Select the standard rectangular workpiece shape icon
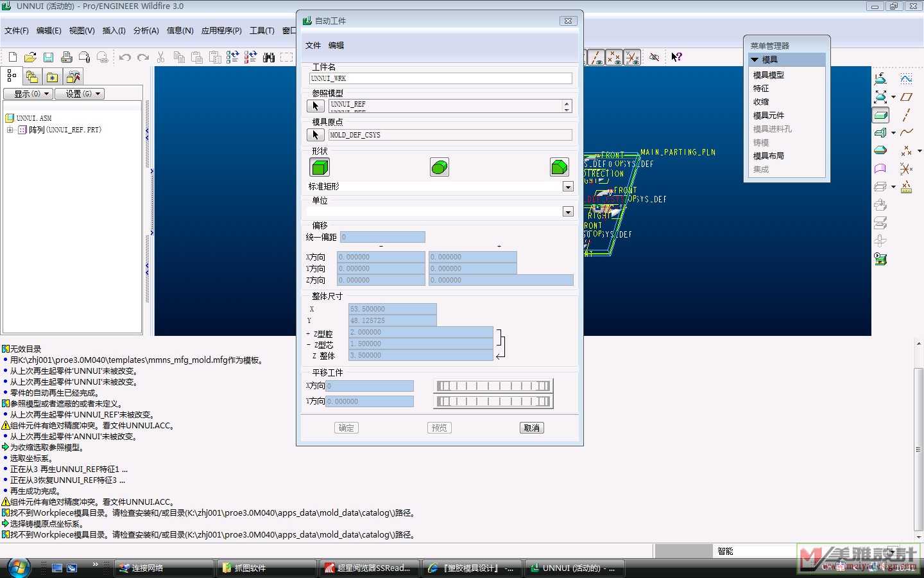 pyautogui.click(x=320, y=168)
